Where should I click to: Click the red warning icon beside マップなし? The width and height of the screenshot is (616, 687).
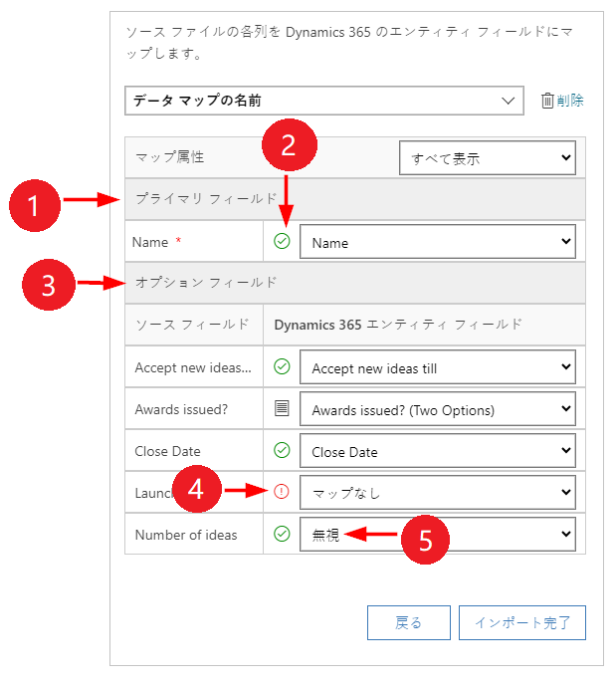point(282,492)
